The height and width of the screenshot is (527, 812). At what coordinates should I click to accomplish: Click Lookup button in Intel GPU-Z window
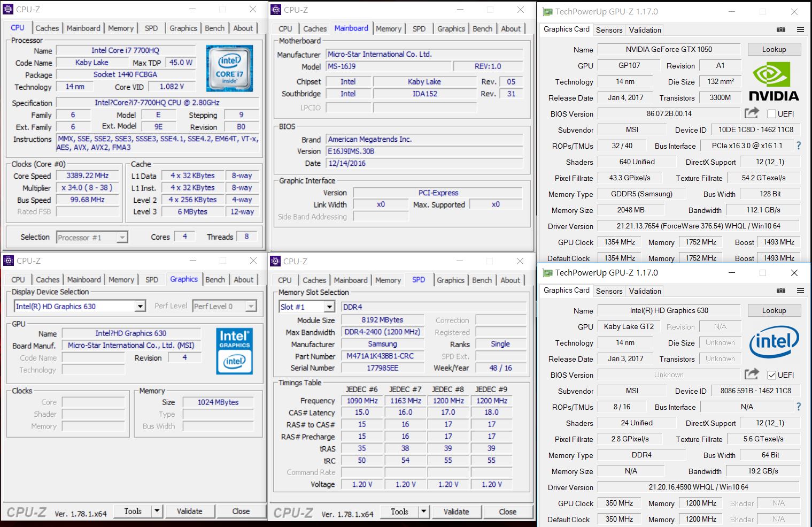[774, 310]
